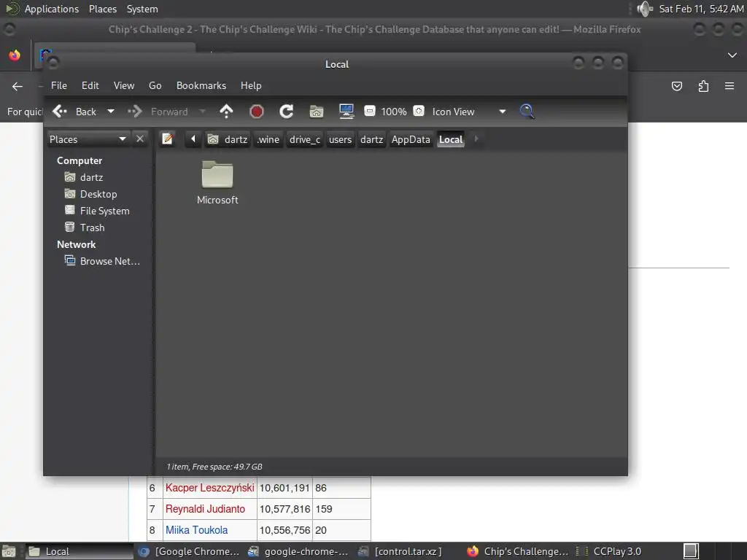
Task: Jump to the dartz home path segment
Action: tap(228, 139)
